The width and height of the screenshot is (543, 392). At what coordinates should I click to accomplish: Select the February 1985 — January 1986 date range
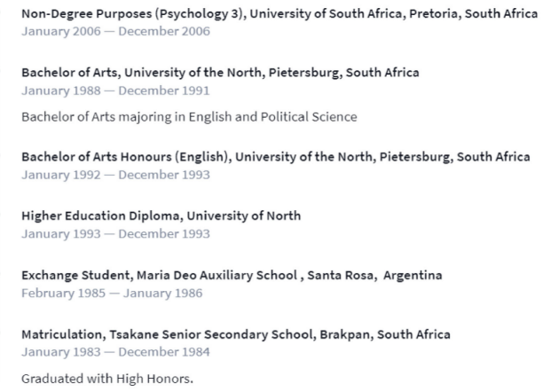coord(112,293)
